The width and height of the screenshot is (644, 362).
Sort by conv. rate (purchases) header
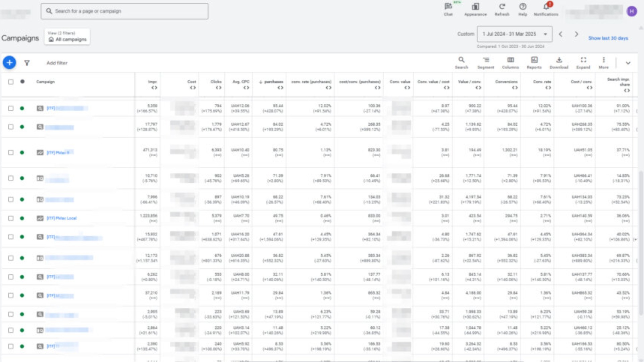click(x=311, y=82)
